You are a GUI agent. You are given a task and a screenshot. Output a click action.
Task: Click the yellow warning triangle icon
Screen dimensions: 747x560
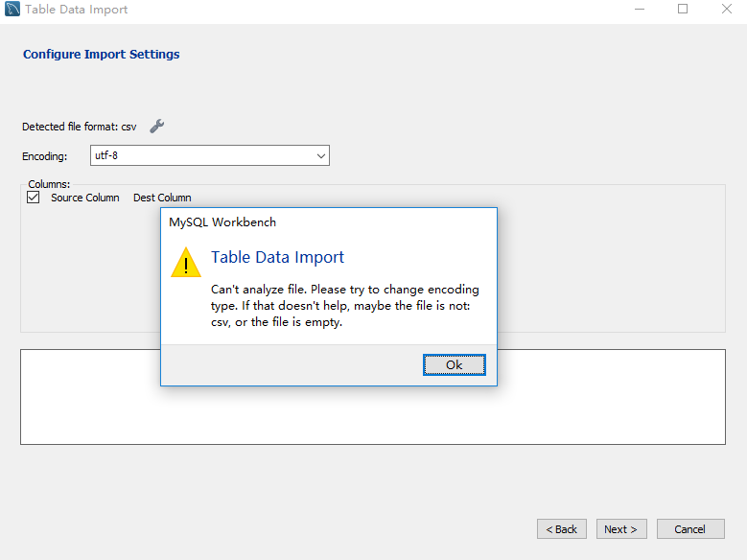coord(186,262)
